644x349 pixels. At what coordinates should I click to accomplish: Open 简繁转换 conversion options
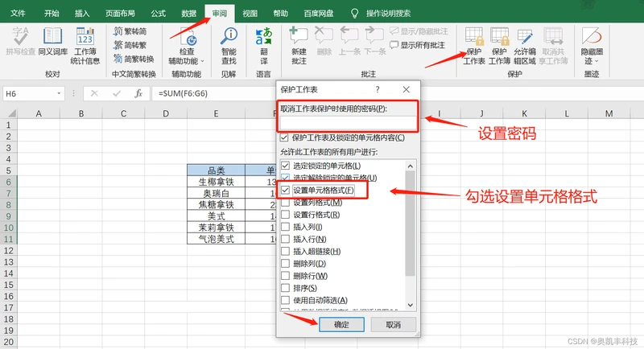[x=134, y=59]
